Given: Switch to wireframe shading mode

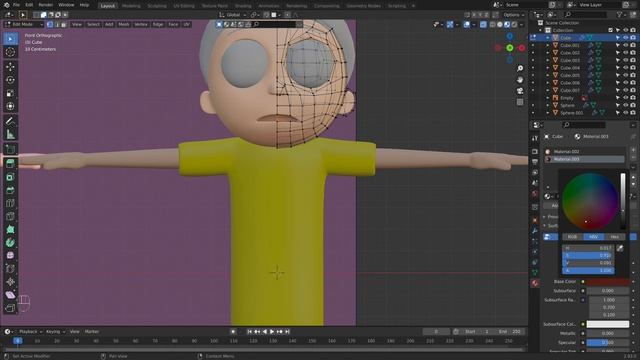Looking at the screenshot, I should pyautogui.click(x=493, y=24).
